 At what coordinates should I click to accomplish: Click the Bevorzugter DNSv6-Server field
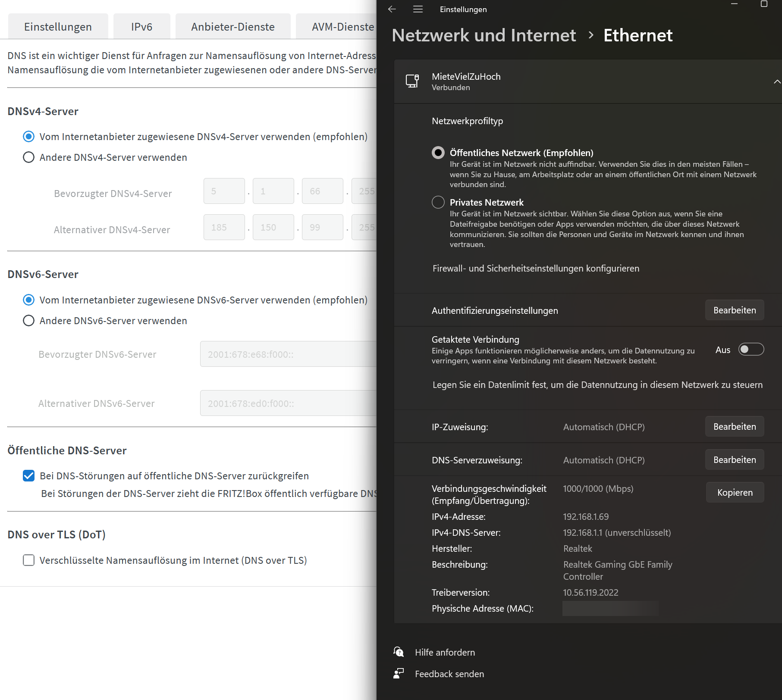pos(288,354)
